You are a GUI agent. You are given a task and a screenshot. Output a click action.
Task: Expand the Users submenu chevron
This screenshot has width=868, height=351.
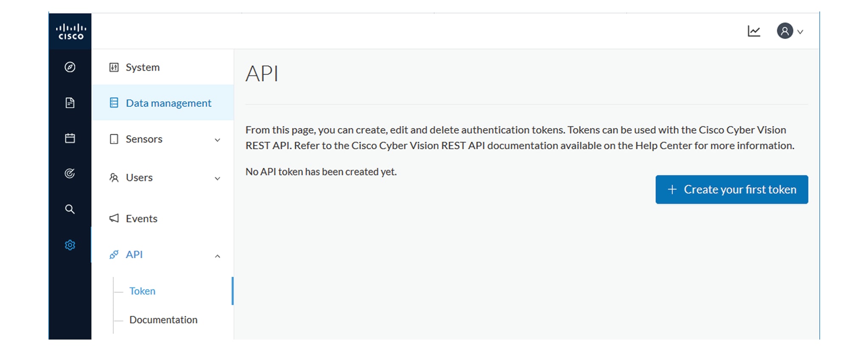click(217, 178)
